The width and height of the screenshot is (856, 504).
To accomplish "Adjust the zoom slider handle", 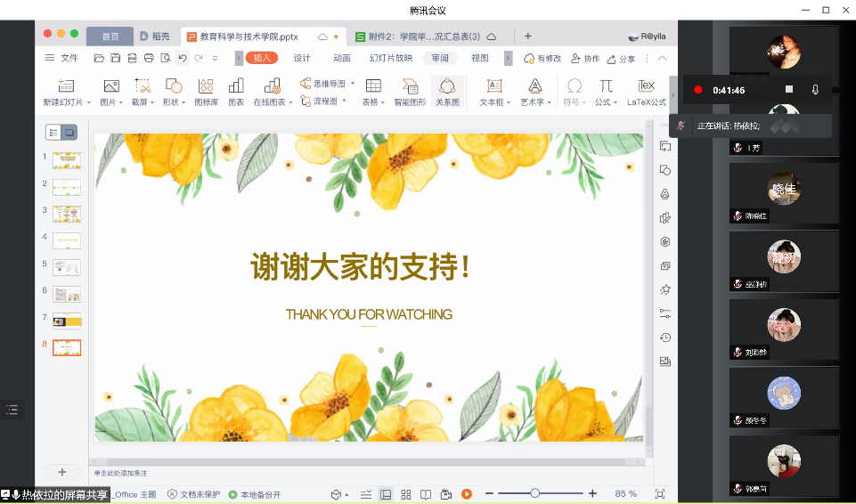I will pos(534,493).
